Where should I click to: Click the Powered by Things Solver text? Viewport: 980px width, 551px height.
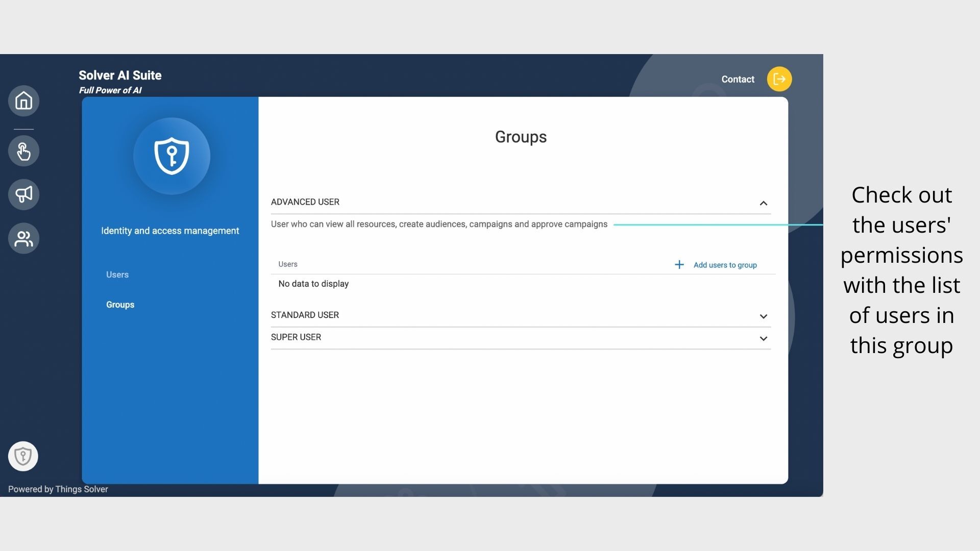coord(58,489)
